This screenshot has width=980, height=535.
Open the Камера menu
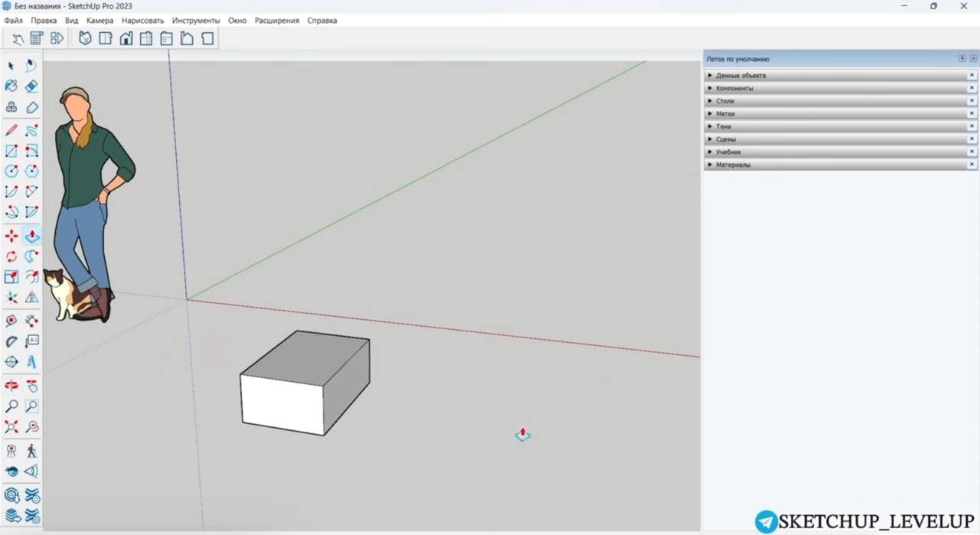(100, 21)
